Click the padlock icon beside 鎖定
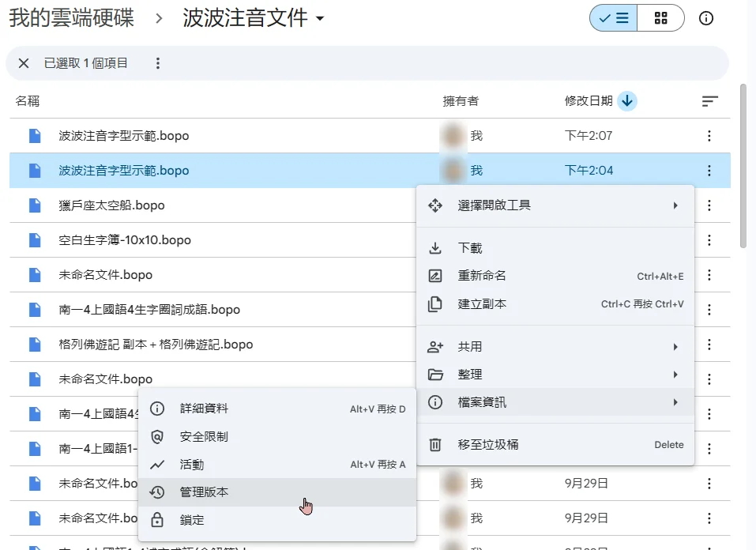 point(157,520)
